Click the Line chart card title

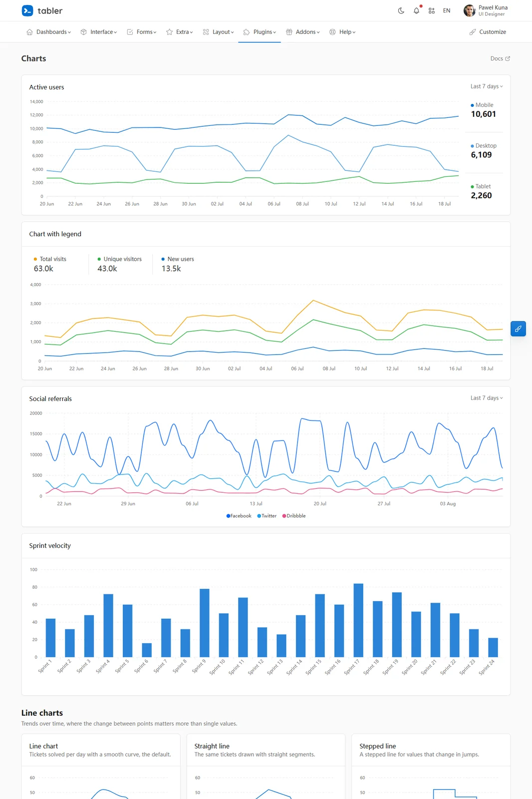[43, 746]
